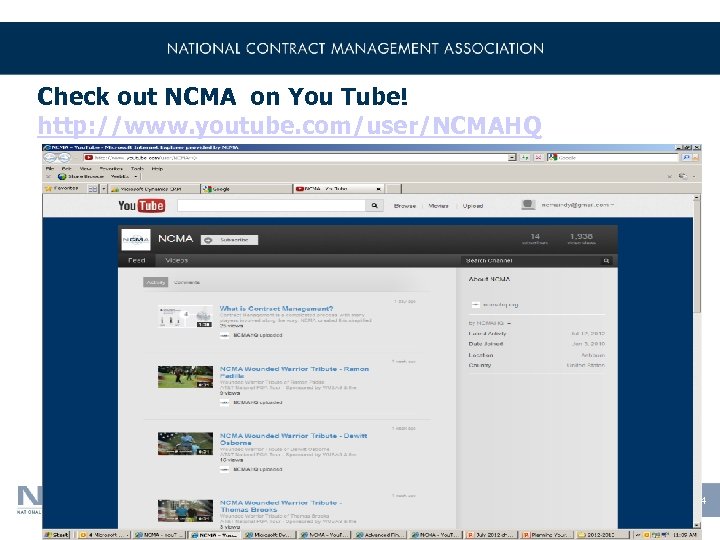Select the channel Videos tab
The height and width of the screenshot is (540, 720).
point(176,260)
